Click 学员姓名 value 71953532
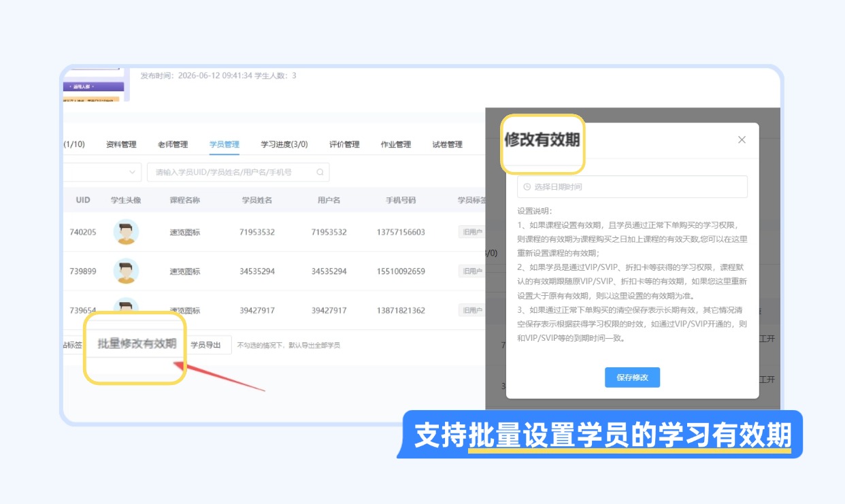This screenshot has height=504, width=845. [x=257, y=232]
